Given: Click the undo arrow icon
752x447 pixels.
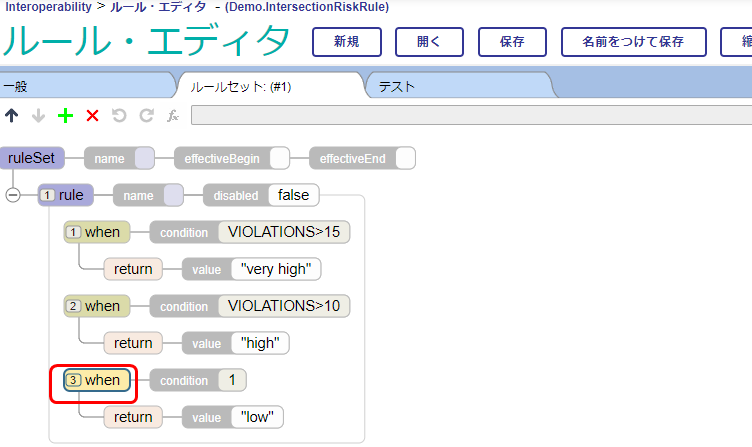Looking at the screenshot, I should [x=119, y=116].
